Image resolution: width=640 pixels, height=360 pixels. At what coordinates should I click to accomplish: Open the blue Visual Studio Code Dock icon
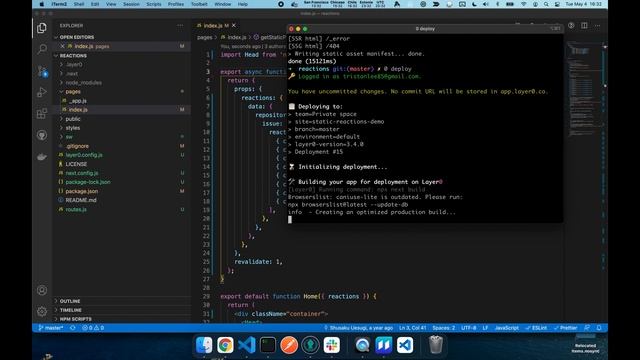tap(246, 345)
